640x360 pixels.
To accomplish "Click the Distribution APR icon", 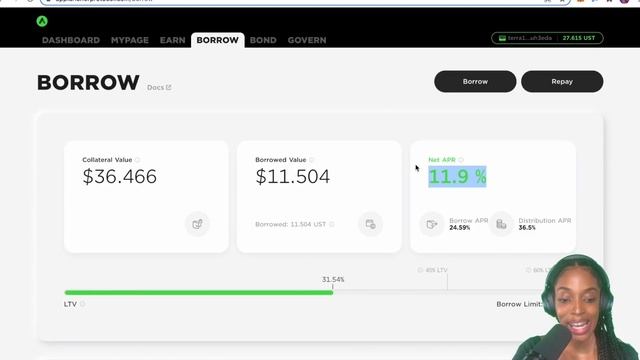I will tap(501, 224).
